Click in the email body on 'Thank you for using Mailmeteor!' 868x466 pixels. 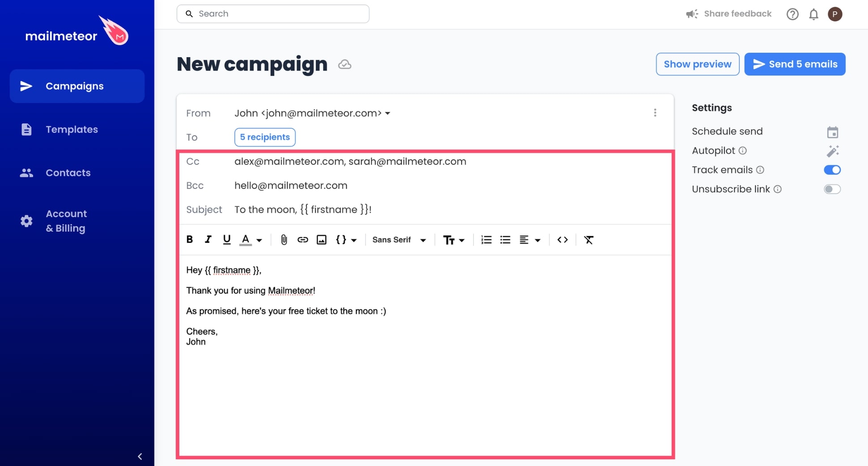250,290
